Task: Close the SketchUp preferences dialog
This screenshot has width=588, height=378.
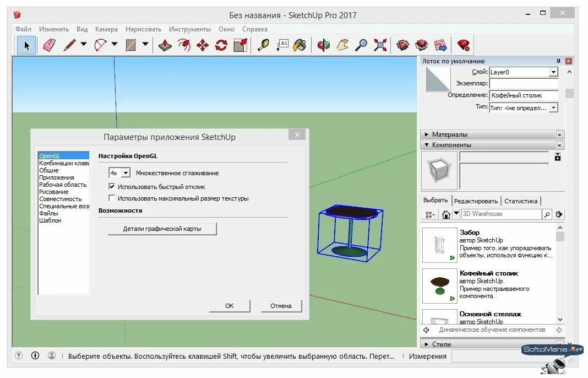Action: (x=297, y=135)
